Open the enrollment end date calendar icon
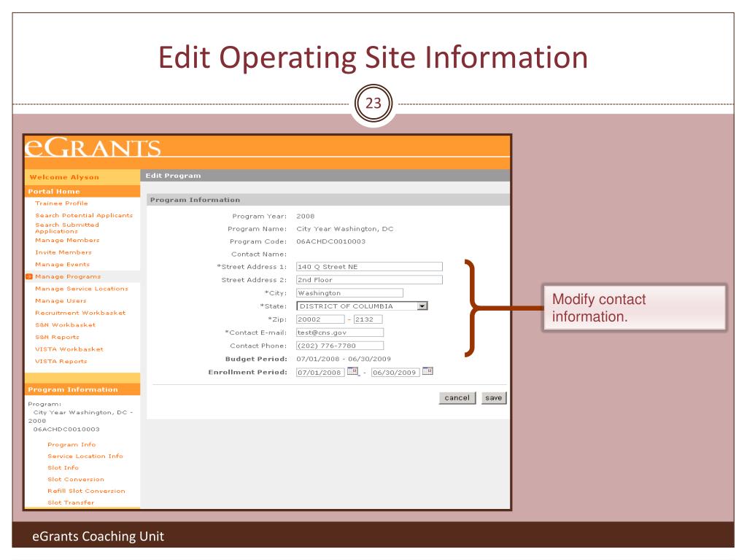 (427, 371)
